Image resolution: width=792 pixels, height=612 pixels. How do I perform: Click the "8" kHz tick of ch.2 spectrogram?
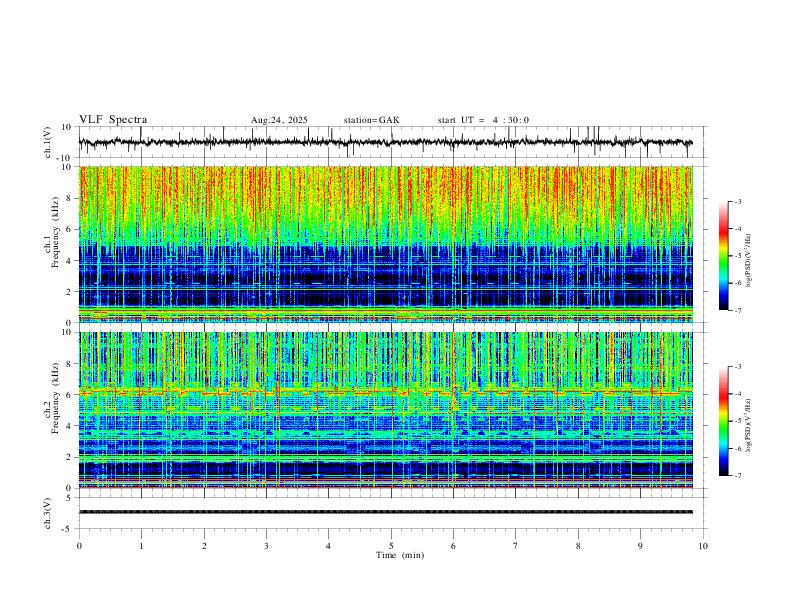click(x=69, y=364)
